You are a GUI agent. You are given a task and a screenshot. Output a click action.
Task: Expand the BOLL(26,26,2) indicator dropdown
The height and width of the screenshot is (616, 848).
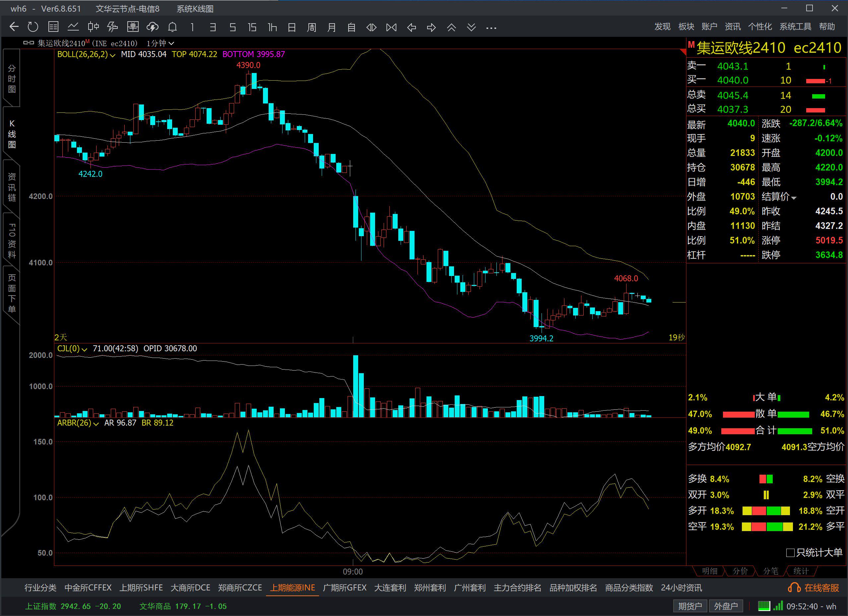tap(112, 55)
